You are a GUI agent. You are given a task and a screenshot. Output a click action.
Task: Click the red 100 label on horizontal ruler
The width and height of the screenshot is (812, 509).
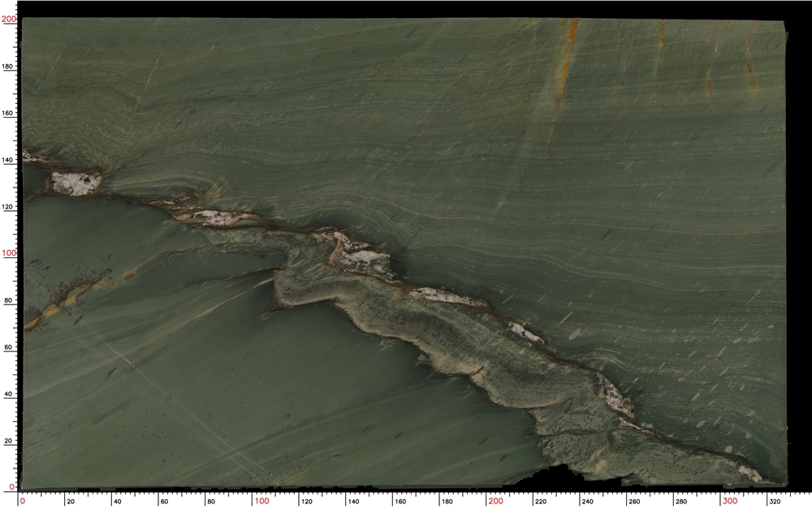[x=261, y=501]
